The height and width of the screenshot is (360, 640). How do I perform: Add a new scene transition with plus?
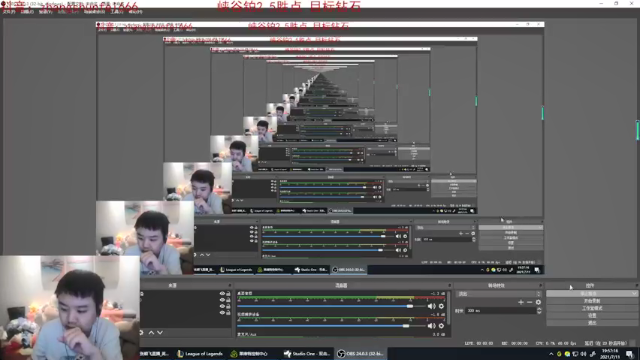pyautogui.click(x=521, y=302)
